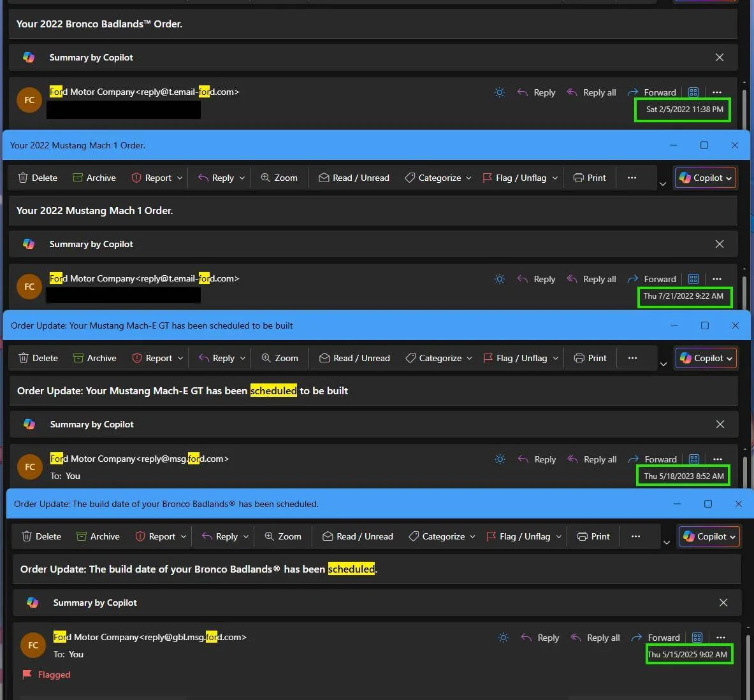Click Zoom in the Mach-E GT Order Update toolbar
754x700 pixels.
280,358
